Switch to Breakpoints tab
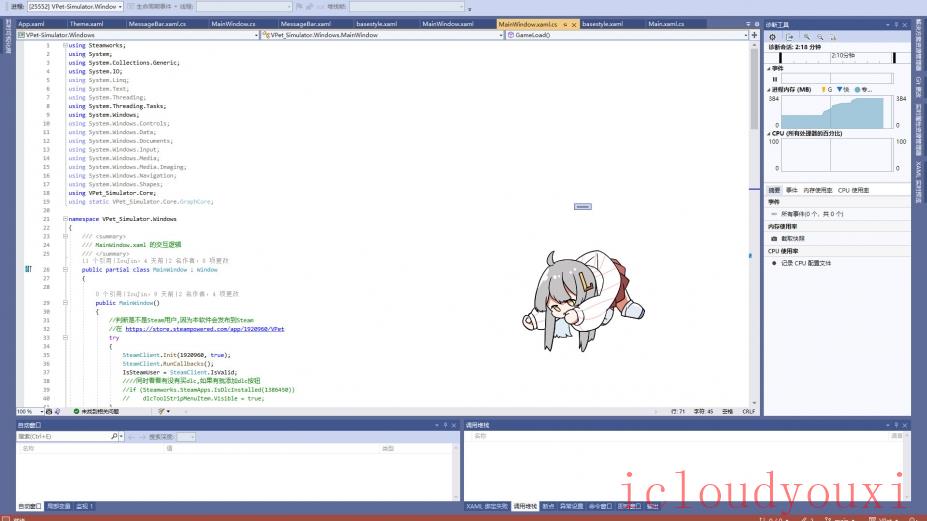The height and width of the screenshot is (521, 927). tap(548, 506)
